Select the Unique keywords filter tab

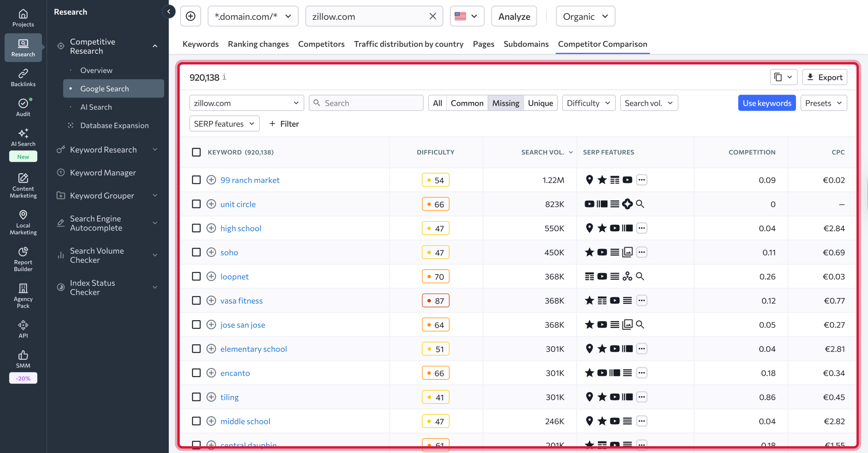540,103
